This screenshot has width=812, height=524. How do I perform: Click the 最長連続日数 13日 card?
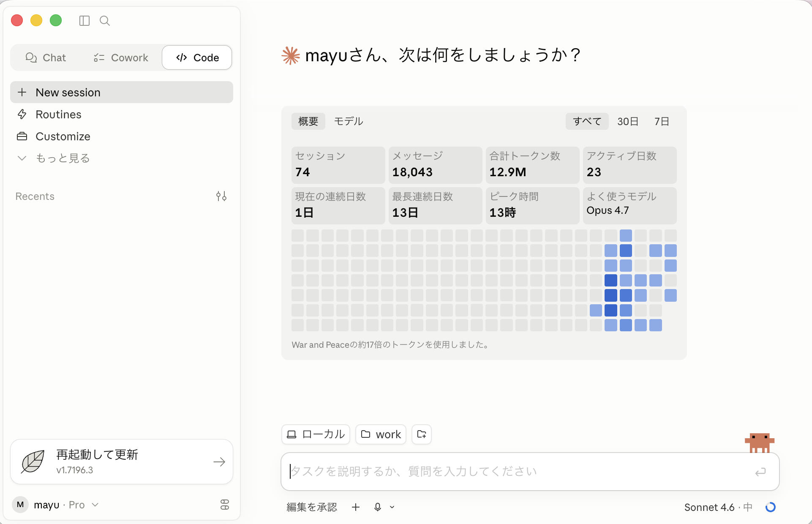coord(435,205)
